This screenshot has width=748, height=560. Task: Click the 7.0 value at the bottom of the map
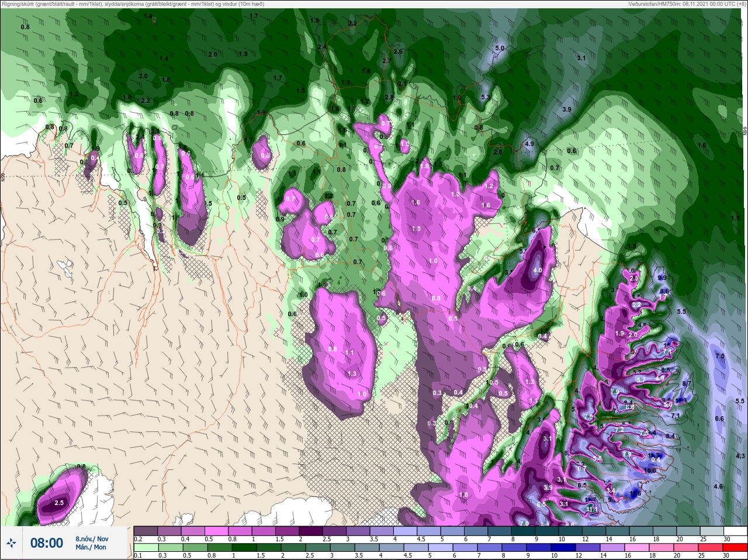click(x=524, y=523)
